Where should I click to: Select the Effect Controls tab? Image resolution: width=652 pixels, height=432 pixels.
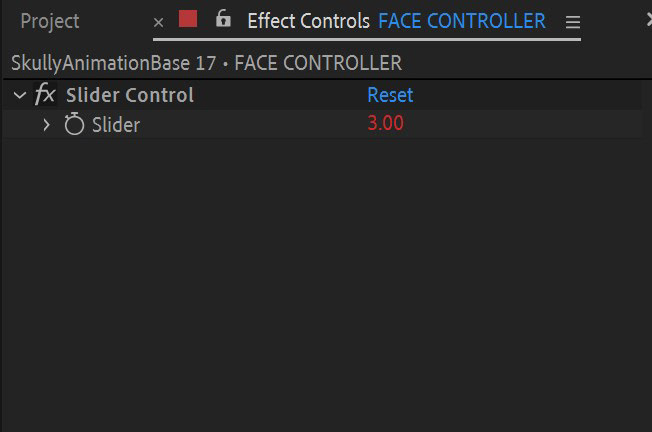click(309, 21)
